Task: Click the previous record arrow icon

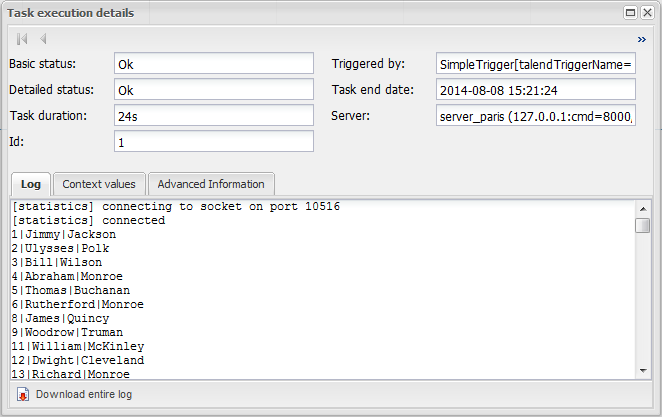Action: coord(43,39)
